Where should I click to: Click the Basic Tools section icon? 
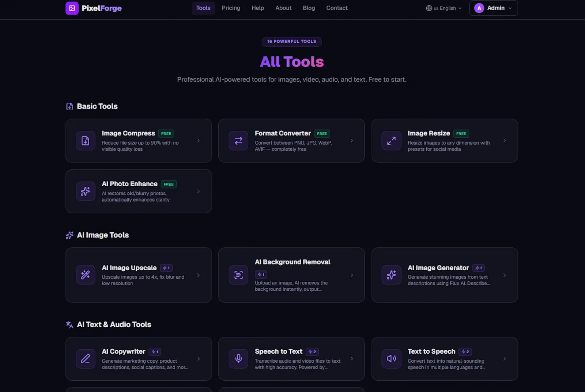pyautogui.click(x=69, y=106)
